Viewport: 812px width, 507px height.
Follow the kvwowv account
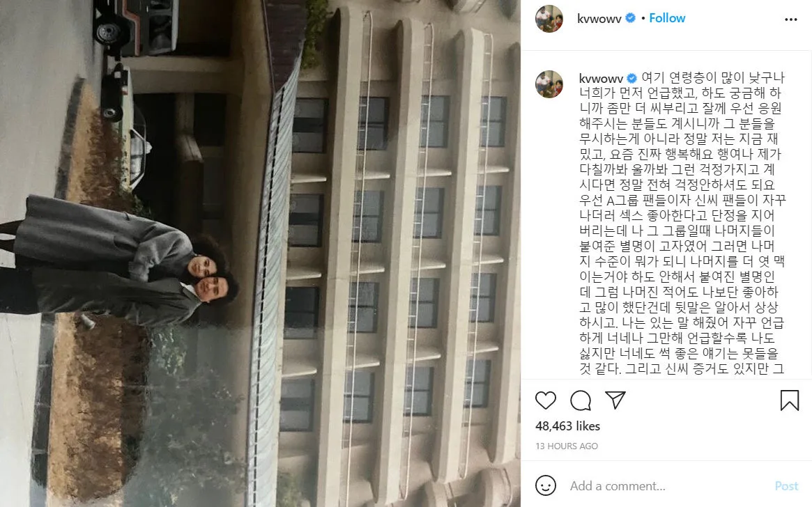667,18
